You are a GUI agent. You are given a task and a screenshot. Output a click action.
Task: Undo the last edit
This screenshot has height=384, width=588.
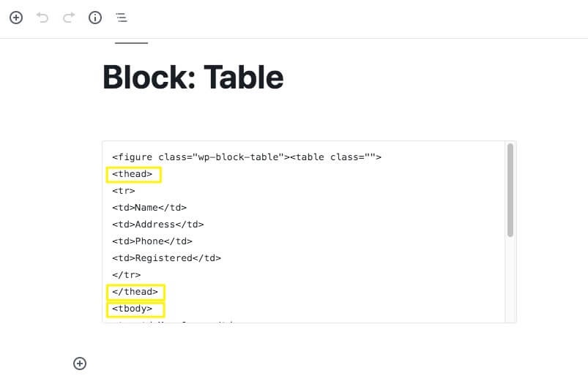[42, 18]
